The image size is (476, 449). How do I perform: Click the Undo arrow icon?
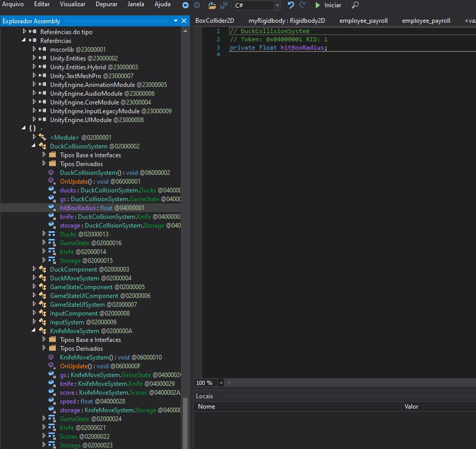coord(290,5)
